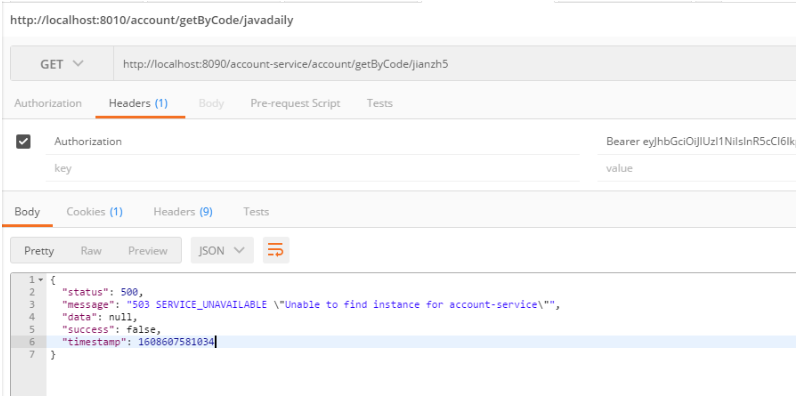Open the response Tests tab
800x396 pixels.
pyautogui.click(x=256, y=211)
